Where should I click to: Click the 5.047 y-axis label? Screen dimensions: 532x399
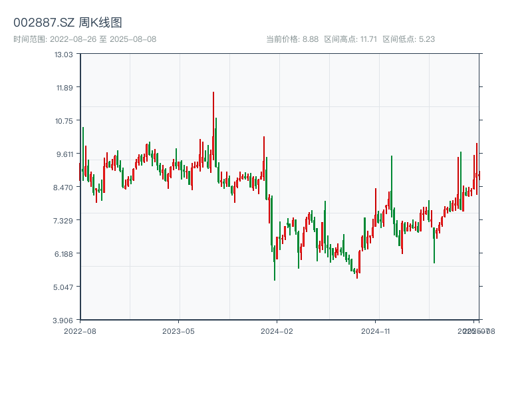pyautogui.click(x=64, y=287)
